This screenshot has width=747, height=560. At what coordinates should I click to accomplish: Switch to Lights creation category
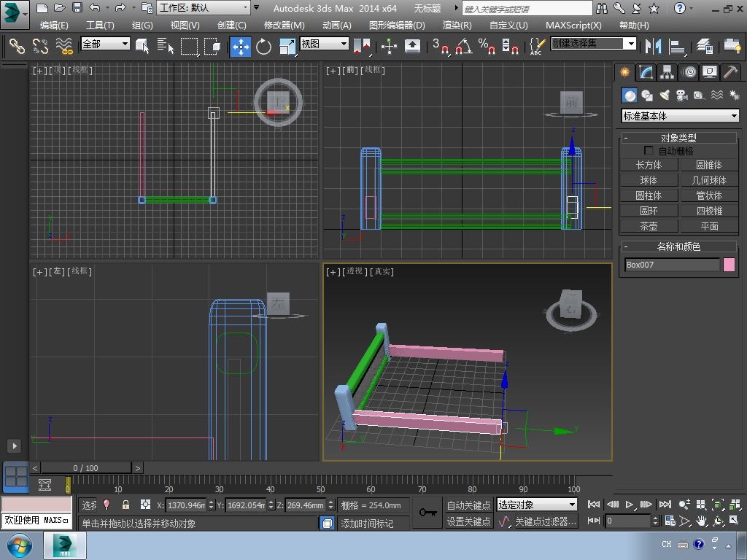[665, 96]
